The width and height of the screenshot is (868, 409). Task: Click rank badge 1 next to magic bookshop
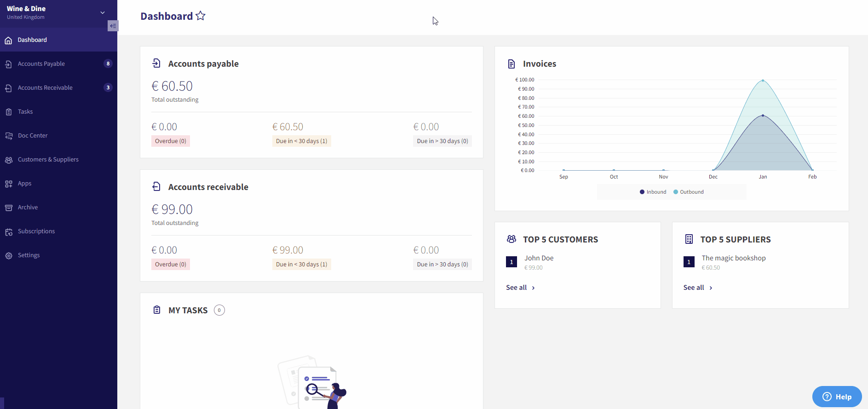689,262
